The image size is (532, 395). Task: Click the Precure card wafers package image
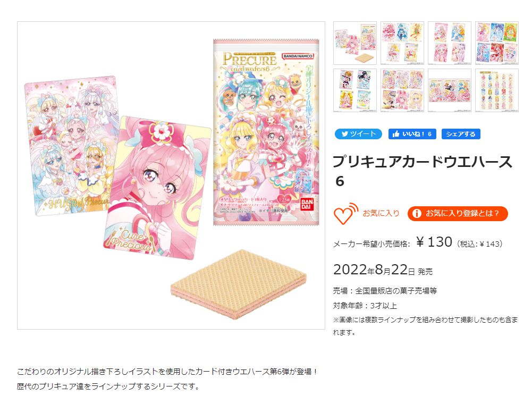click(x=266, y=132)
